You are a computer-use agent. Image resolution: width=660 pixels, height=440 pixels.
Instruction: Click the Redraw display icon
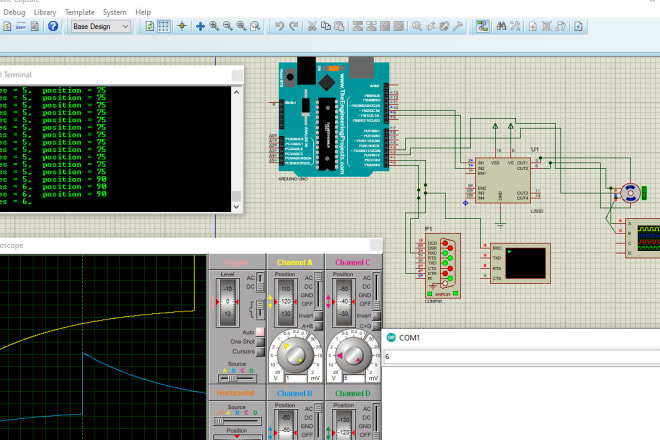[x=149, y=26]
